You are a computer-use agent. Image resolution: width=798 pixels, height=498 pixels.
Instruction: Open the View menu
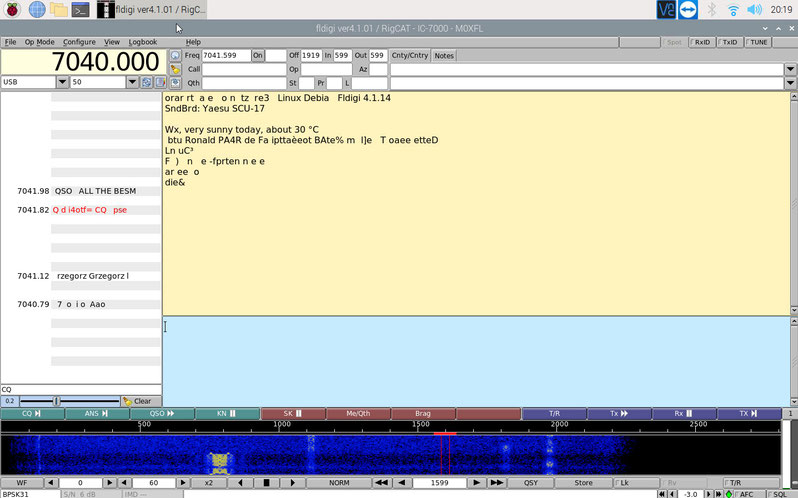coord(111,42)
